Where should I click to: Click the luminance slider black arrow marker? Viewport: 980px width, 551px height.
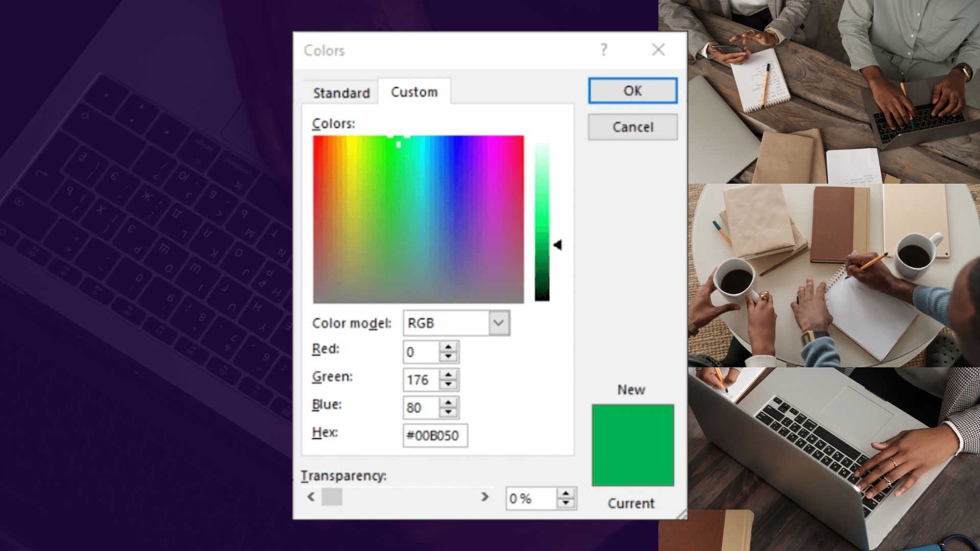pos(557,245)
